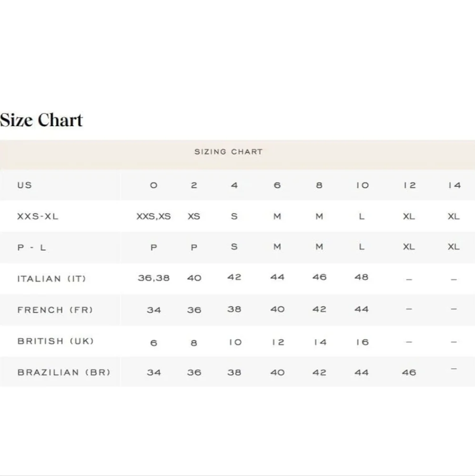Select "12" in the British row

tap(278, 342)
